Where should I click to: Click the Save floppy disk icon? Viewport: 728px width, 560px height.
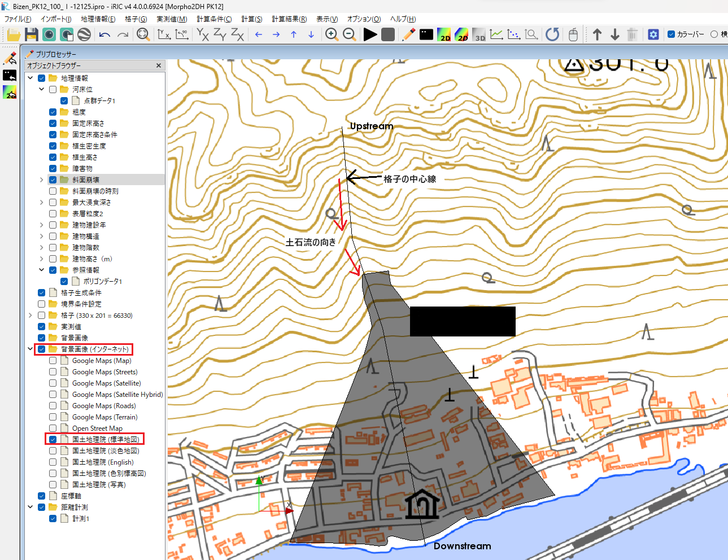[32, 34]
